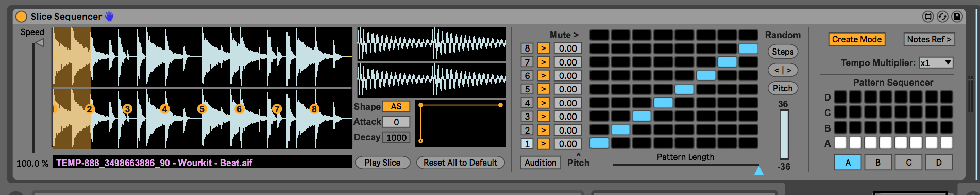
Task: Toggle the Audition button
Action: pos(540,163)
